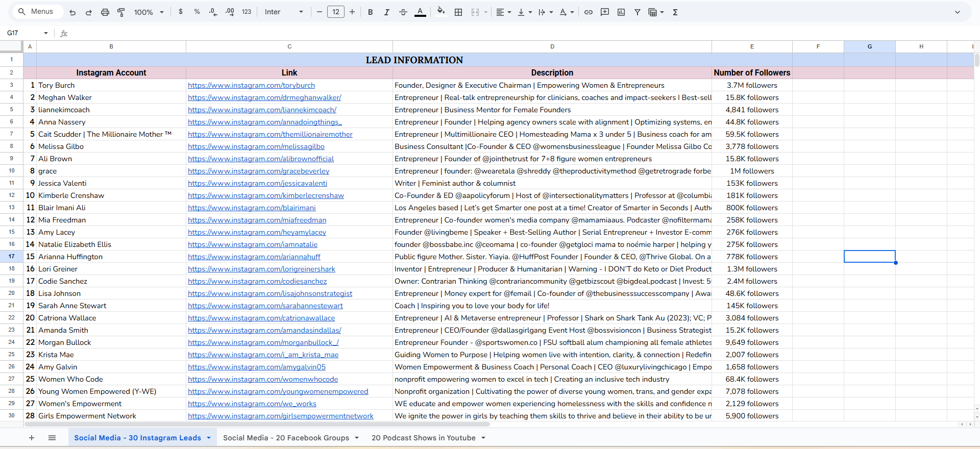Select column D header
The width and height of the screenshot is (980, 449).
[x=552, y=46]
